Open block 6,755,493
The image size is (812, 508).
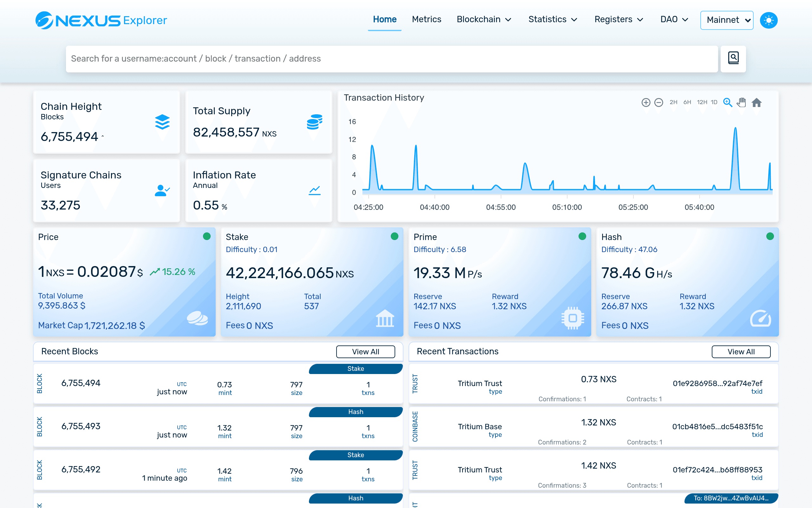click(81, 426)
